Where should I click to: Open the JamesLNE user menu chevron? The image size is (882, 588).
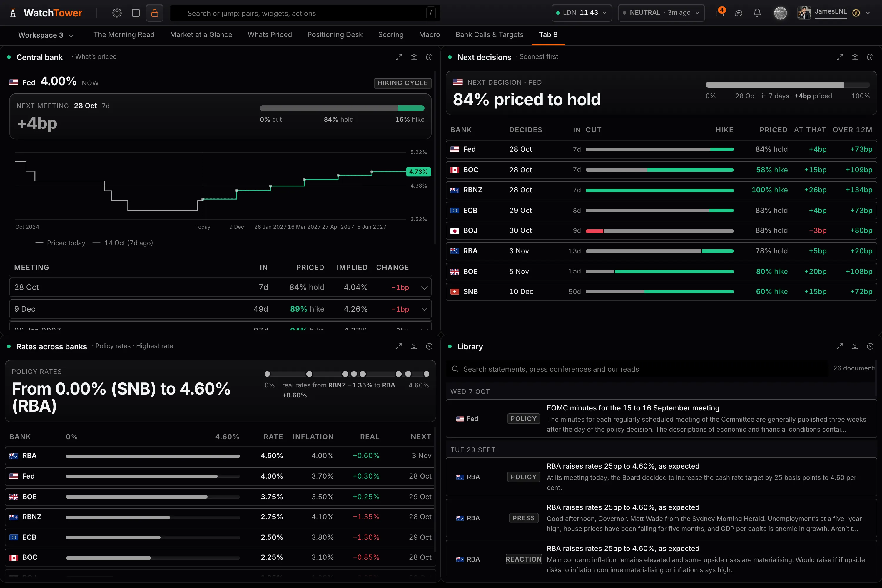pyautogui.click(x=868, y=13)
